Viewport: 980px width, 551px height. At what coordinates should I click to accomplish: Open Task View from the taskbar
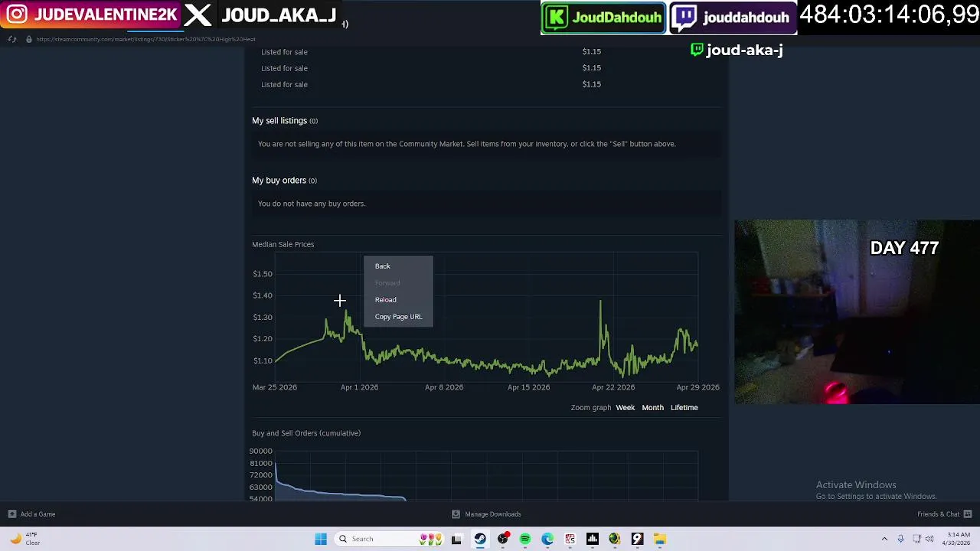coord(456,539)
